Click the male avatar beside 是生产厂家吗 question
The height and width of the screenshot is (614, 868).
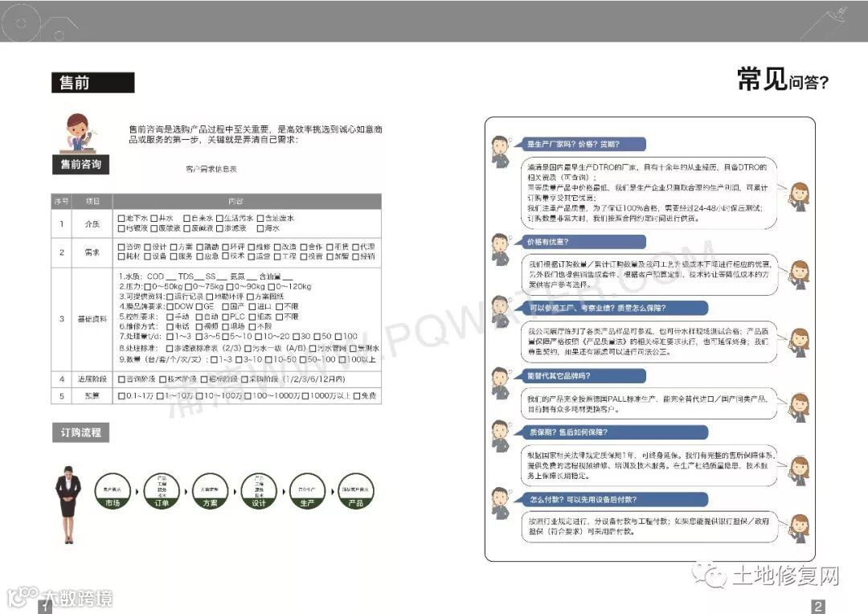coord(501,151)
